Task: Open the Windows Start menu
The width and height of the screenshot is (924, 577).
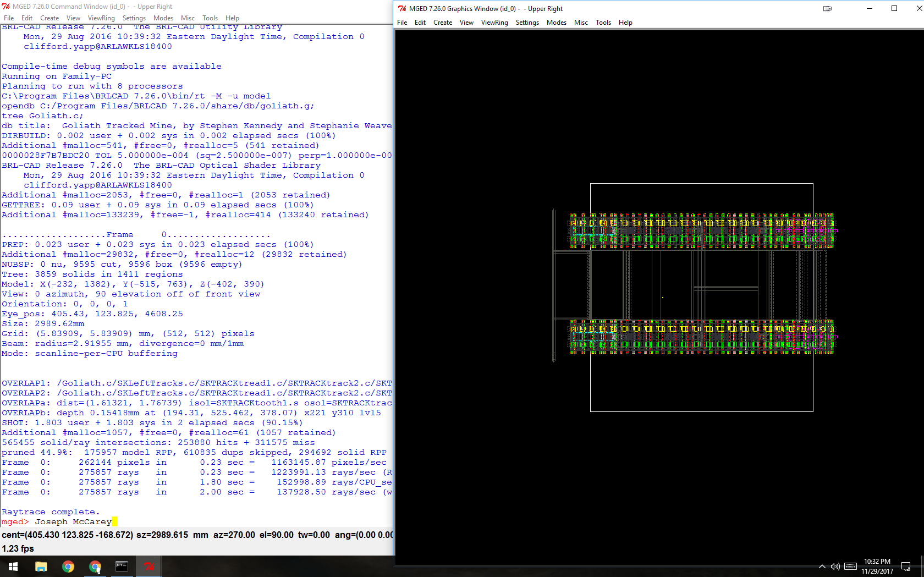Action: pos(13,567)
